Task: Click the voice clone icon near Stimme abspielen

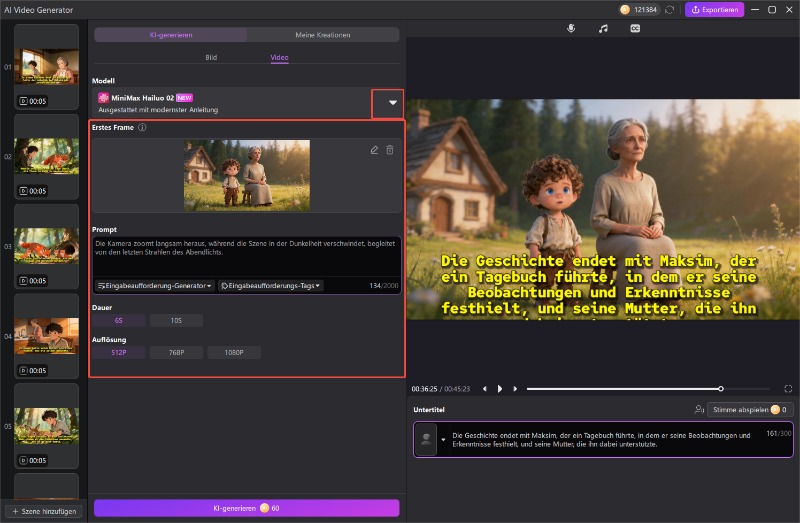Action: [x=698, y=409]
